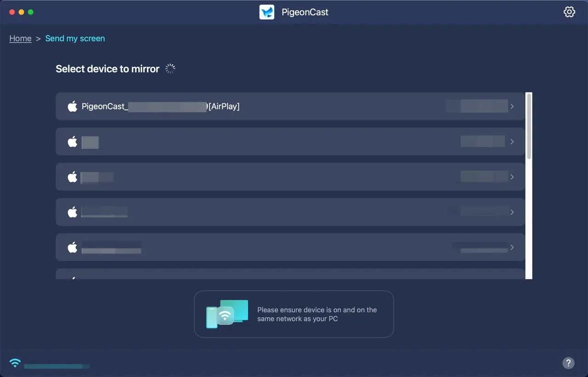
Task: Maximize window with the green button
Action: [x=31, y=12]
